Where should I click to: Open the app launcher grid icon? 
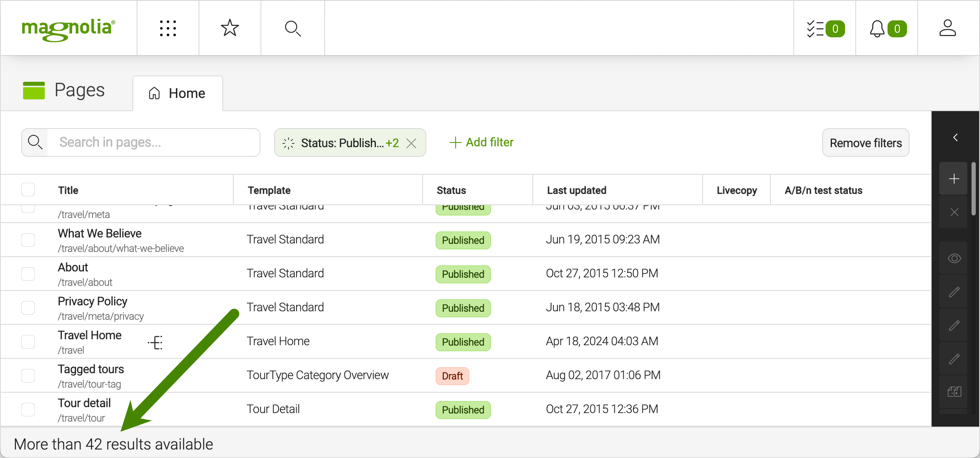[168, 28]
